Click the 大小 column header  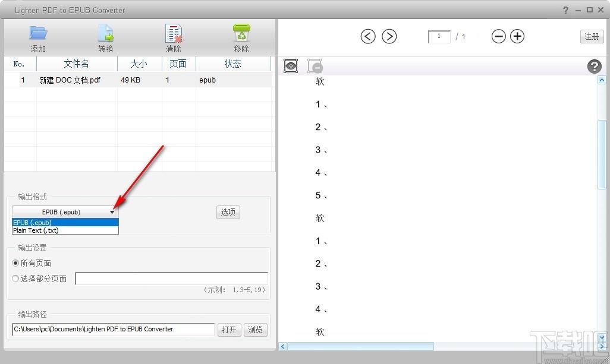(x=139, y=64)
